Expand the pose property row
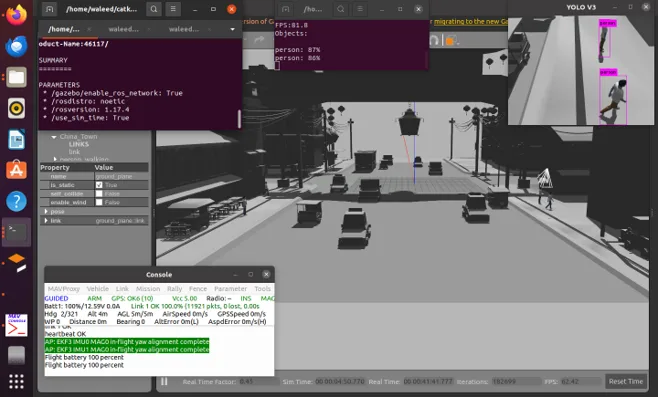 click(x=46, y=212)
